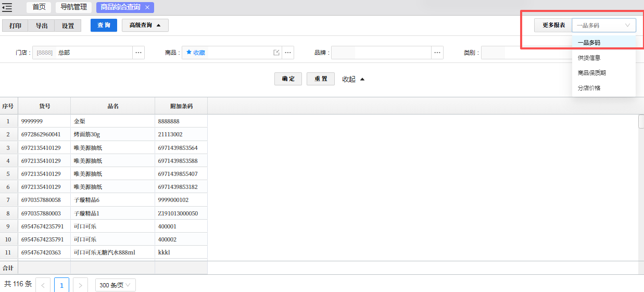Select cell 9999999 in row 1

click(x=45, y=121)
